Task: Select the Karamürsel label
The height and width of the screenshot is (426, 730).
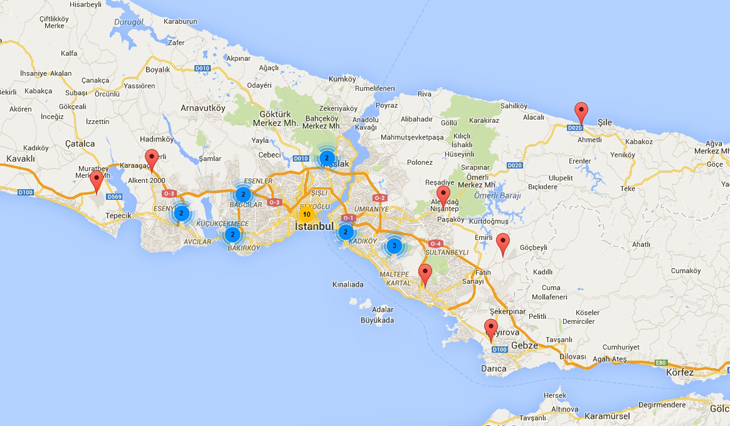Action: (x=607, y=416)
